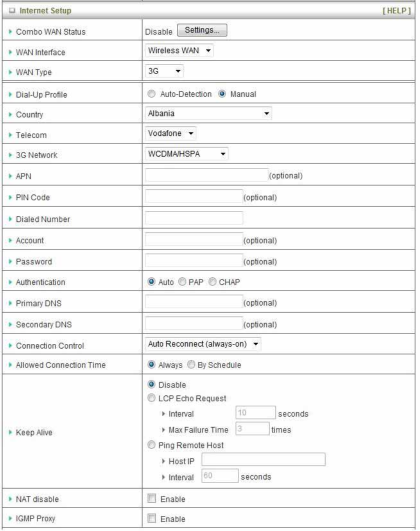This screenshot has width=420, height=531.
Task: Select Auto-Detection dial-up profile
Action: (x=151, y=94)
